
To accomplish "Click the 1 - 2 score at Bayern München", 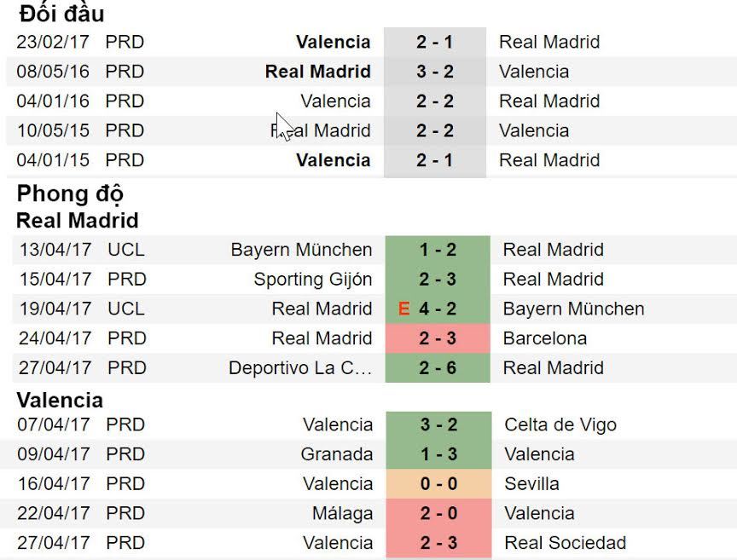I will click(438, 250).
